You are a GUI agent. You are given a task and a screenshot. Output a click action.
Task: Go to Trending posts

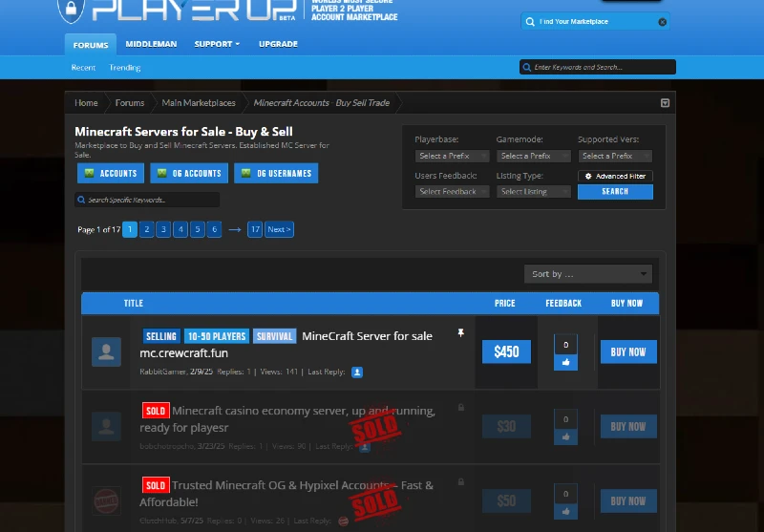125,68
